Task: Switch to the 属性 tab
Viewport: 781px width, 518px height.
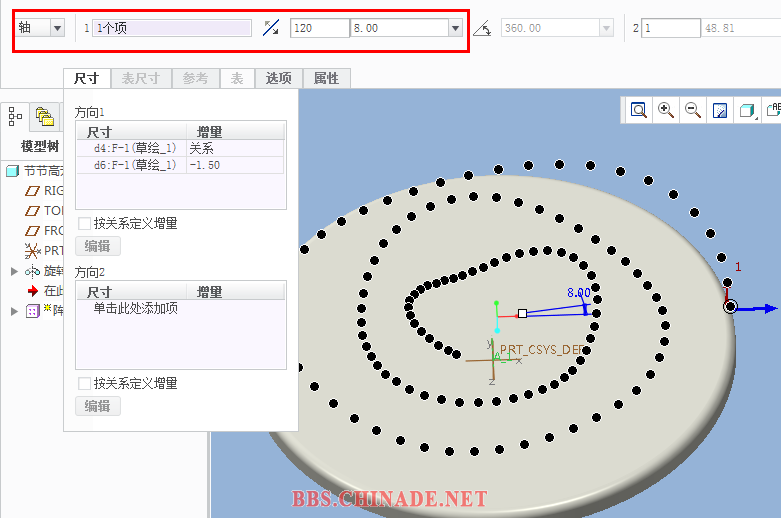Action: point(326,78)
